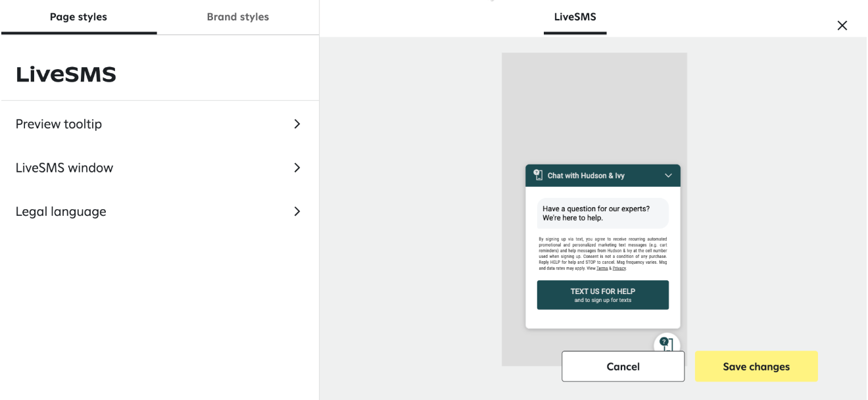Click the Chat with Hudson & Ivy title
This screenshot has width=868, height=400.
pyautogui.click(x=586, y=176)
